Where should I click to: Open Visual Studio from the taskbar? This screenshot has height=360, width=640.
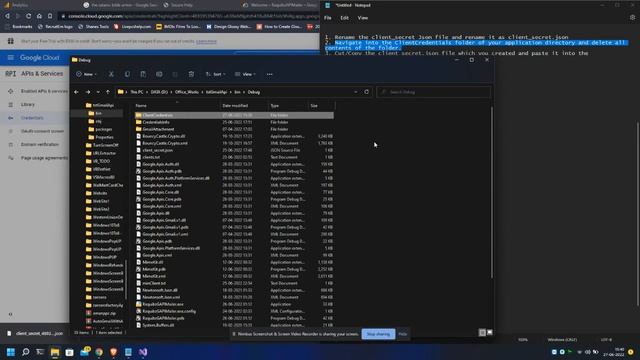143,352
